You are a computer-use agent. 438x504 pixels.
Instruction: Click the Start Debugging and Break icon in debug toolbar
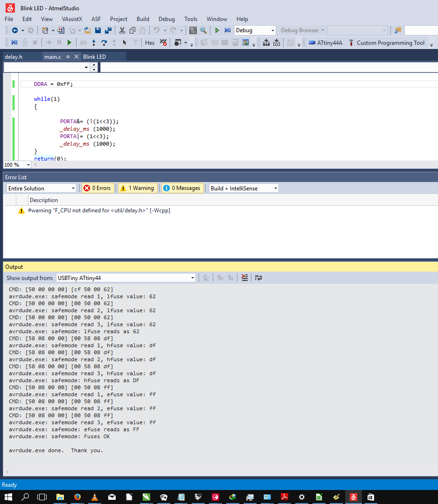14,42
